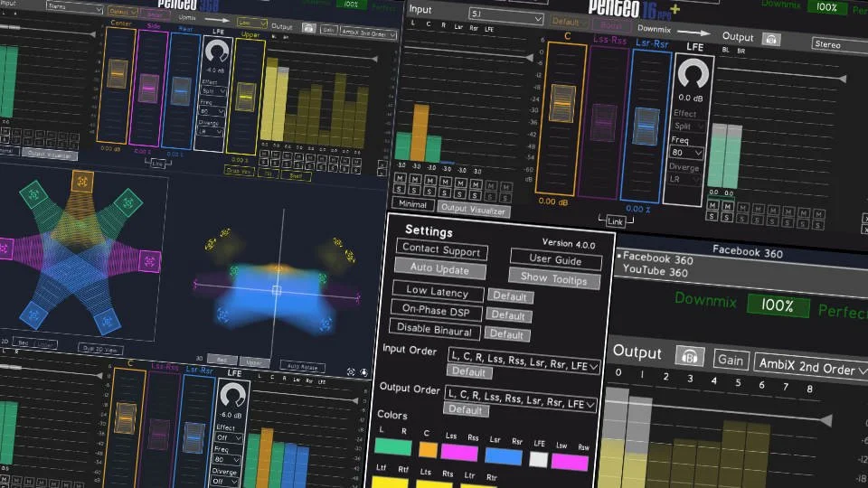Open the 5.1 Input dropdown in Penteo 16
Viewport: 868px width, 488px height.
click(x=505, y=15)
